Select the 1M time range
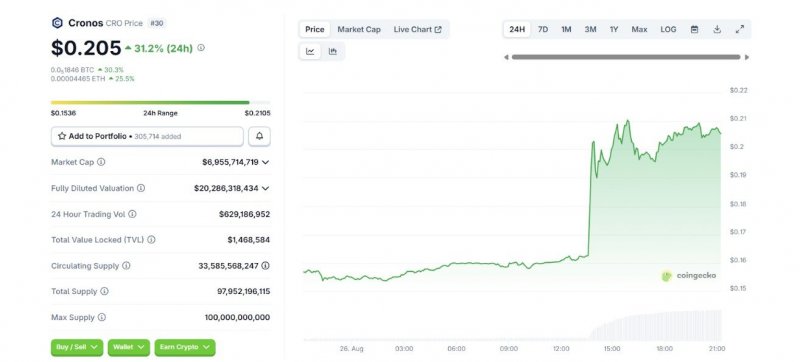Viewport: 800px width, 362px height. tap(566, 30)
